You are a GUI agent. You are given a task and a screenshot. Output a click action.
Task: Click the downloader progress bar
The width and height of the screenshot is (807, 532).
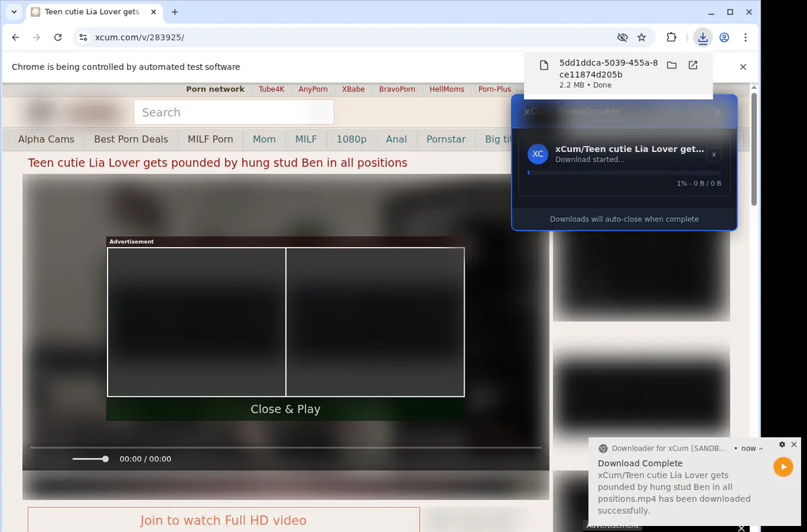coord(624,173)
